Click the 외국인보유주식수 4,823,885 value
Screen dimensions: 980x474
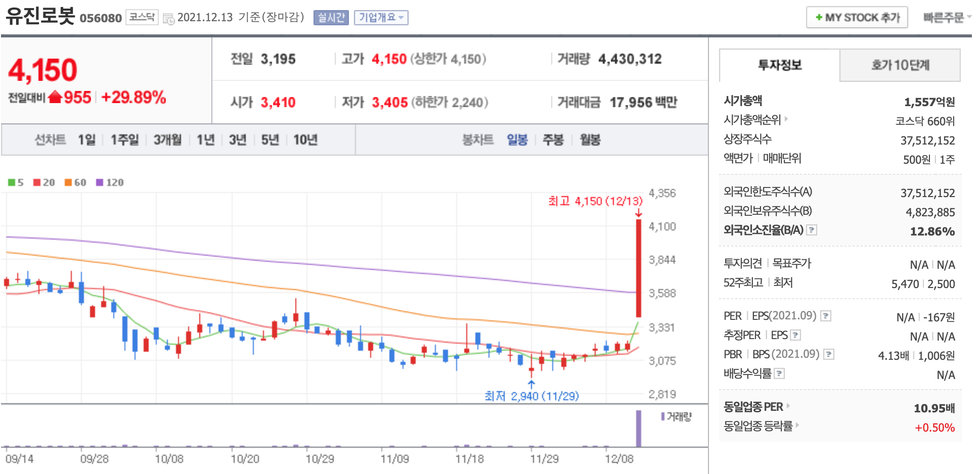click(x=930, y=212)
